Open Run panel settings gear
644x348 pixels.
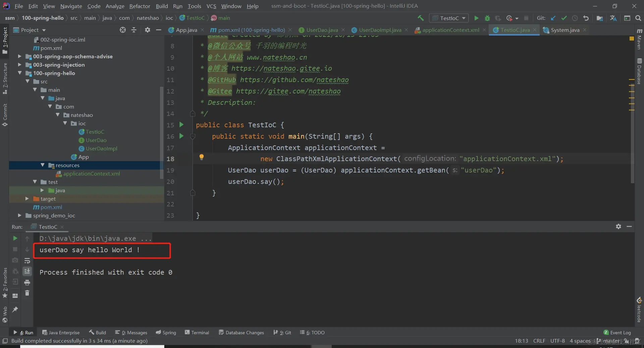tap(619, 226)
